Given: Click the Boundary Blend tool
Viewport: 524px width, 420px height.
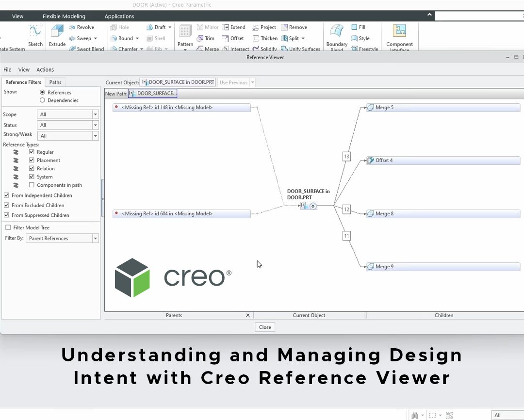Looking at the screenshot, I should coord(337,37).
